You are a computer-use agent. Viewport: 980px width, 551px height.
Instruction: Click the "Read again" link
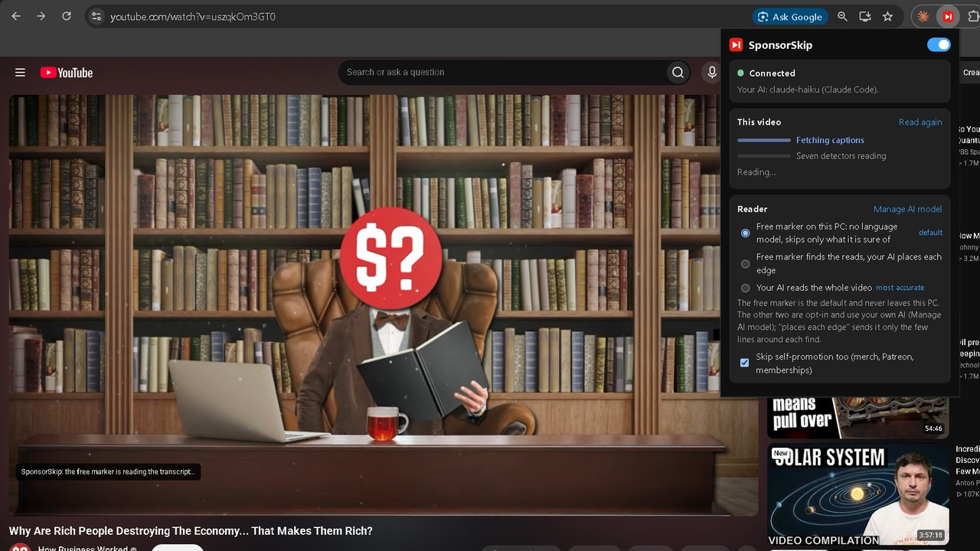click(x=920, y=122)
